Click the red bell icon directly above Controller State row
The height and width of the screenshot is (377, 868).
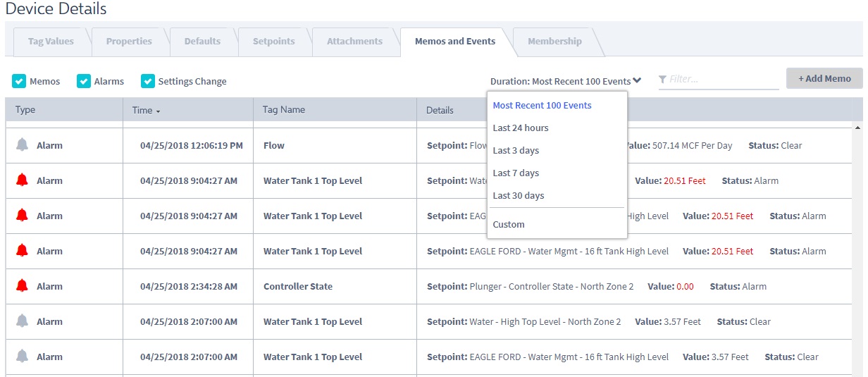click(22, 251)
